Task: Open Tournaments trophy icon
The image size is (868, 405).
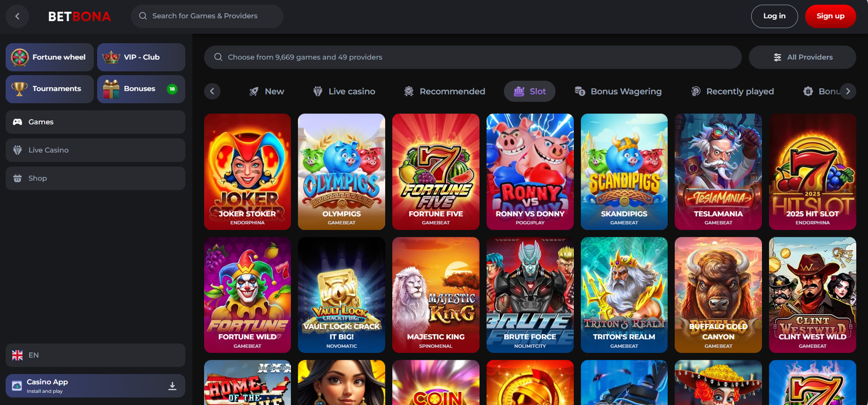Action: click(x=20, y=89)
